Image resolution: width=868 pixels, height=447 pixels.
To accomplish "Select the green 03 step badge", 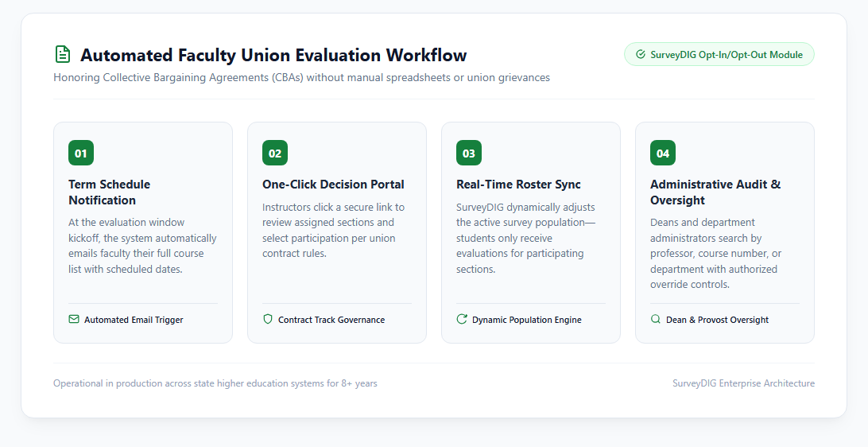I will pyautogui.click(x=469, y=153).
